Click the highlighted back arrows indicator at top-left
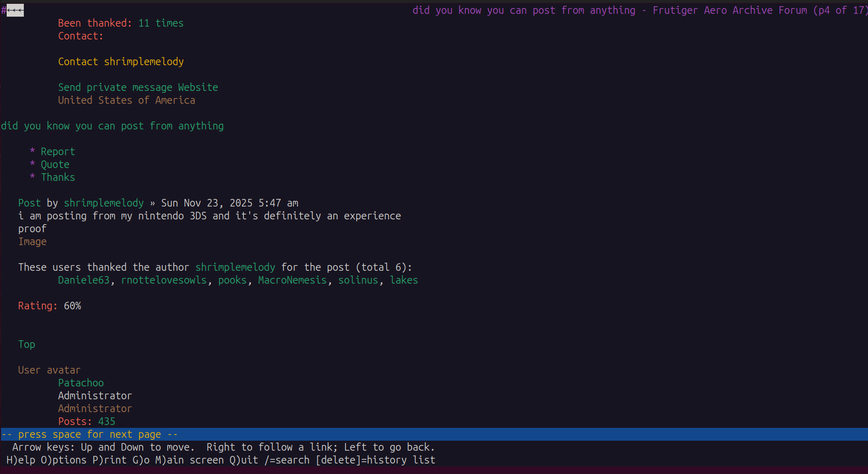Viewport: 868px width, 474px height. [15, 10]
